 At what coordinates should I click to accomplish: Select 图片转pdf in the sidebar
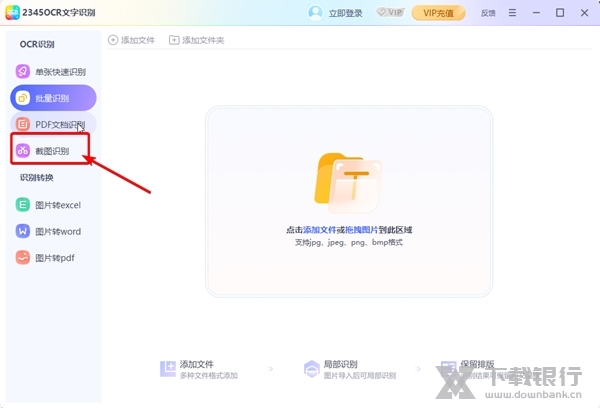click(x=53, y=258)
